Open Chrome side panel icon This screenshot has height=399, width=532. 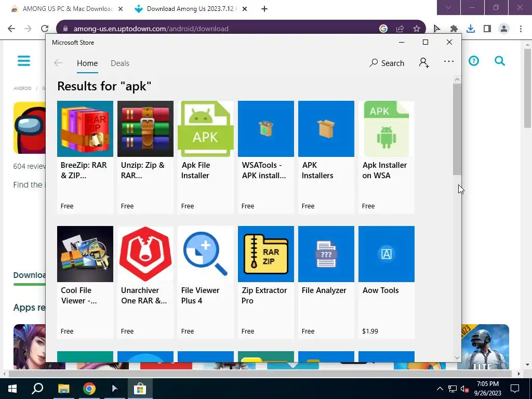(x=487, y=29)
